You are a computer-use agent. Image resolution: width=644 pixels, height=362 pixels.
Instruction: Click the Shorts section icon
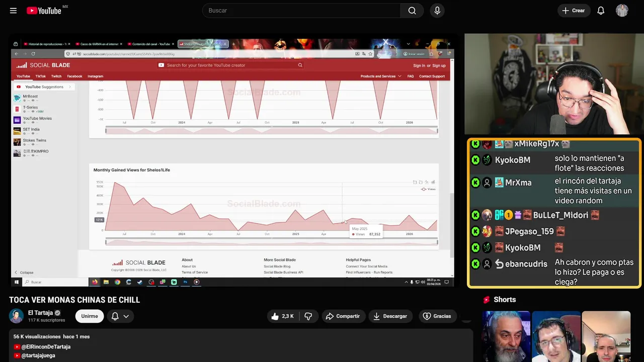click(487, 300)
